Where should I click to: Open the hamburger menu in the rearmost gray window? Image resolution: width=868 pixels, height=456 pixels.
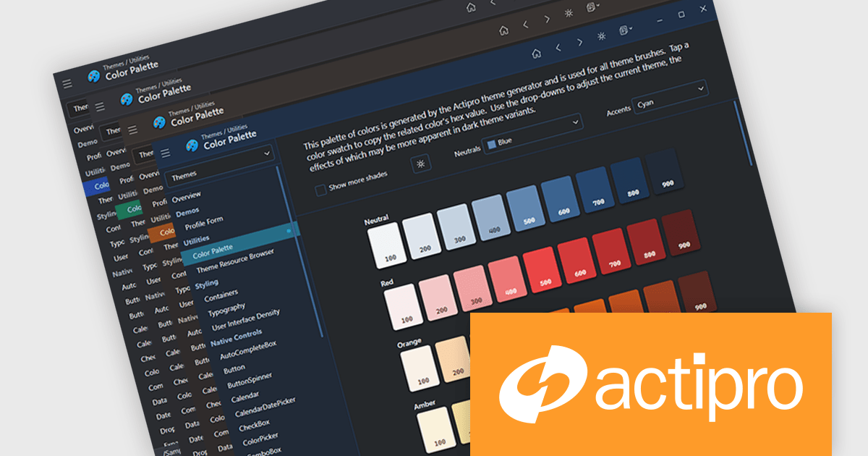67,84
